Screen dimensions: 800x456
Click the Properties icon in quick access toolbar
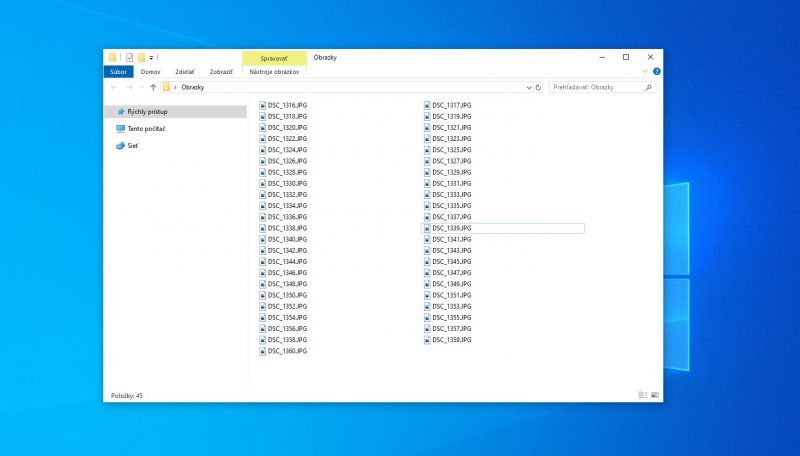(x=130, y=57)
